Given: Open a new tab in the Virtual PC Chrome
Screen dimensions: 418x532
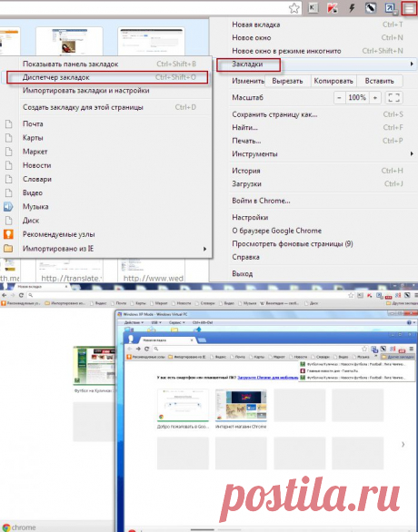Looking at the screenshot, I should 202,340.
